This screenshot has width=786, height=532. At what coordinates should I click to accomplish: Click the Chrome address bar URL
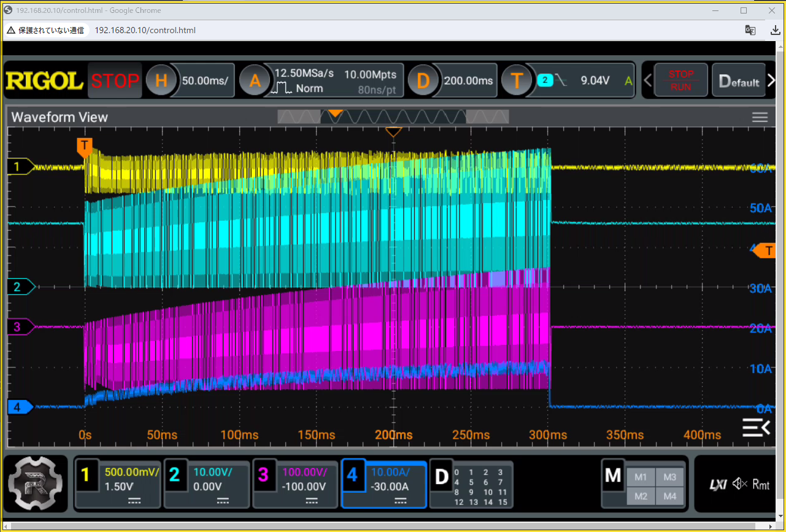(145, 30)
